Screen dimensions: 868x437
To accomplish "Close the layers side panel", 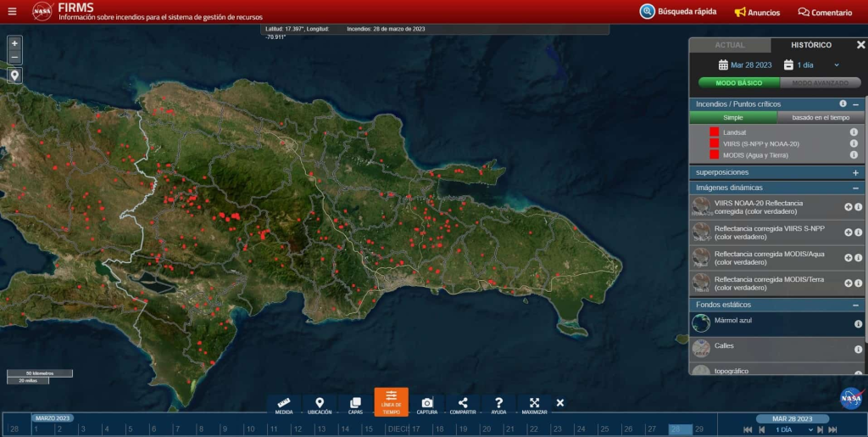I will coord(860,45).
